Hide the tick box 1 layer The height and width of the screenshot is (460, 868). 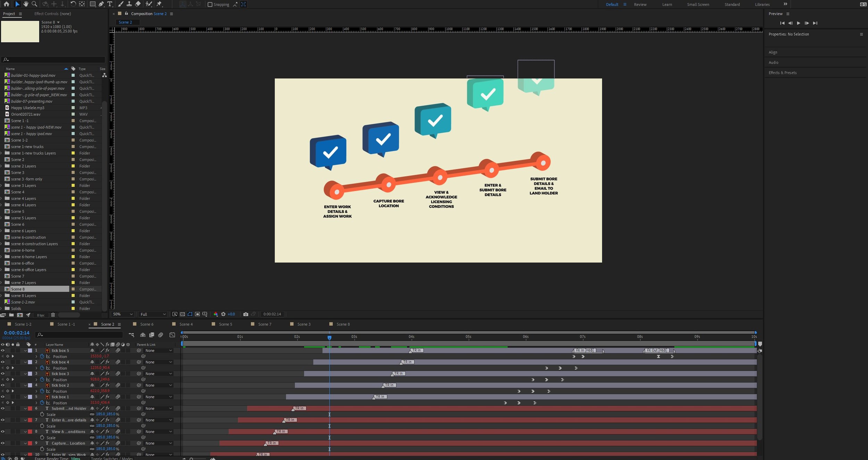pyautogui.click(x=3, y=397)
